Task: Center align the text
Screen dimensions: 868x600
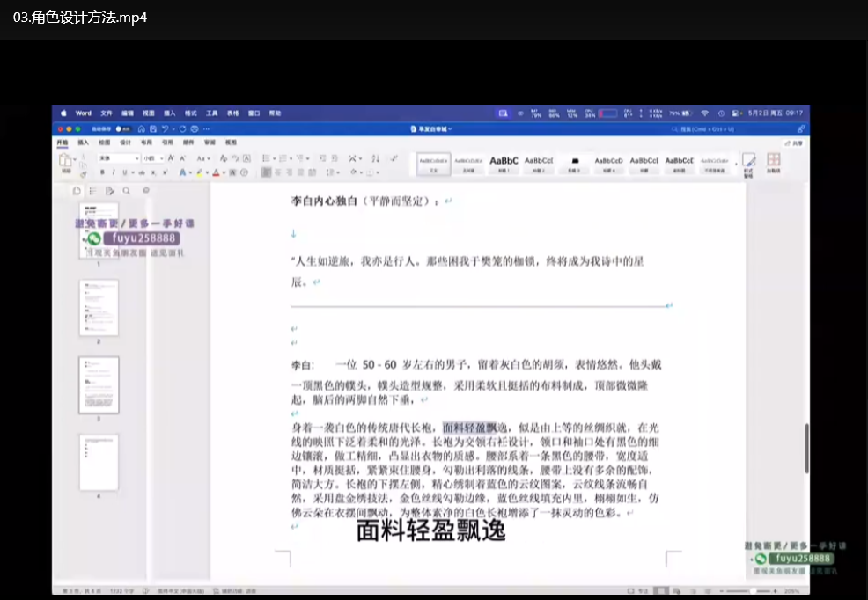Action: pos(278,172)
